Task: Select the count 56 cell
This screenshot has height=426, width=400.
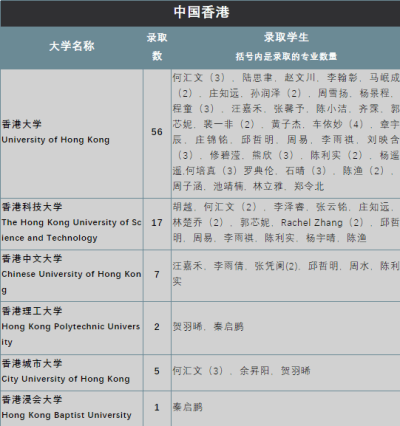Action: pyautogui.click(x=157, y=132)
